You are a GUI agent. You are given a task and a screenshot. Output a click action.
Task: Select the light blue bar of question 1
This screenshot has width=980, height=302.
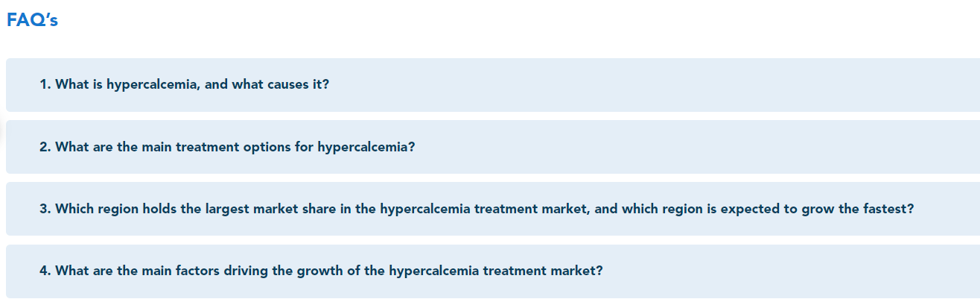coord(493,85)
